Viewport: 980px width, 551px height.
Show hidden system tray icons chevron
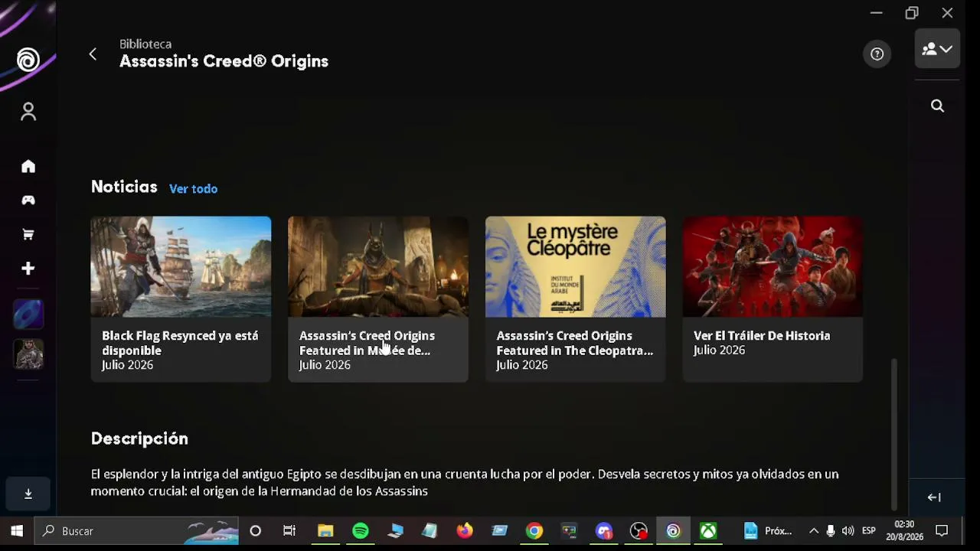pyautogui.click(x=814, y=530)
